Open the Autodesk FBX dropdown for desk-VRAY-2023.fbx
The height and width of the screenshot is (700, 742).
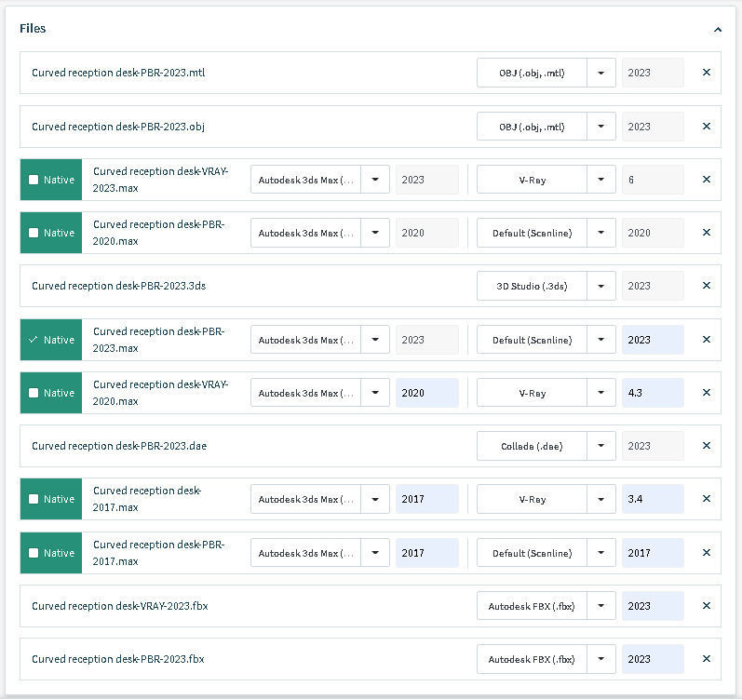pos(601,606)
